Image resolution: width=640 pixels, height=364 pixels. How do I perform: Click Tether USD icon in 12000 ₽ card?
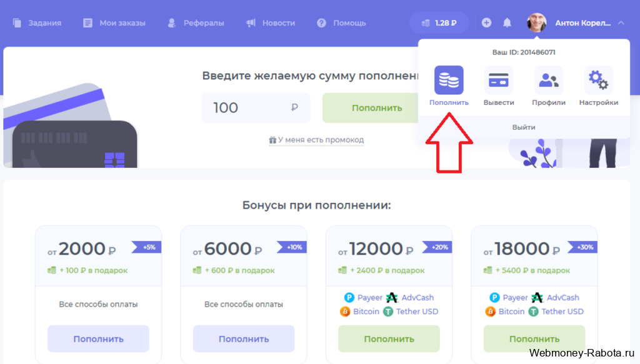pos(387,312)
